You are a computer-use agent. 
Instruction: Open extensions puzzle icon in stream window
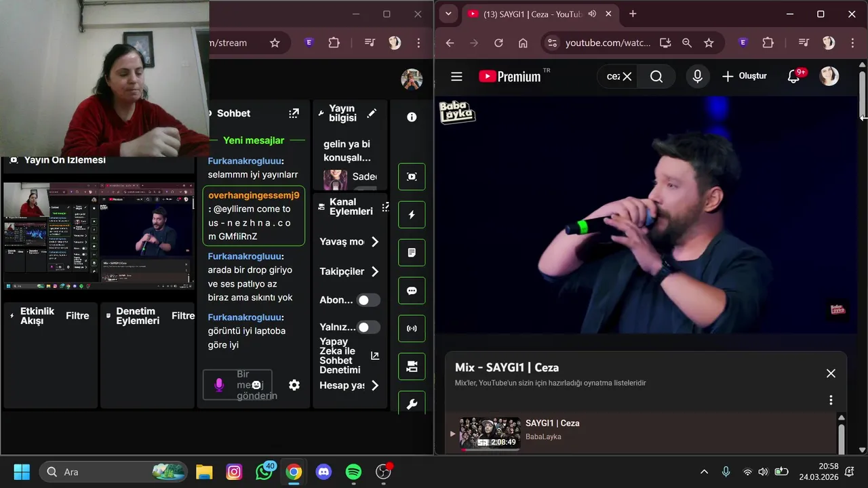(x=334, y=43)
